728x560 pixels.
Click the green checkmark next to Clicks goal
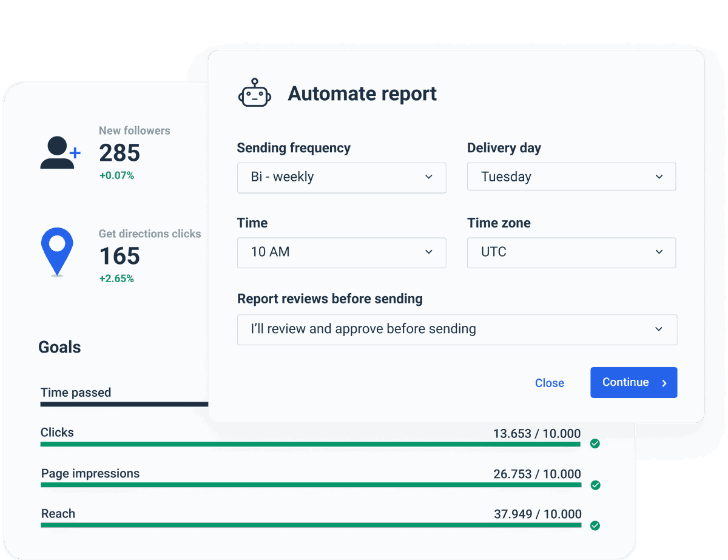point(595,444)
